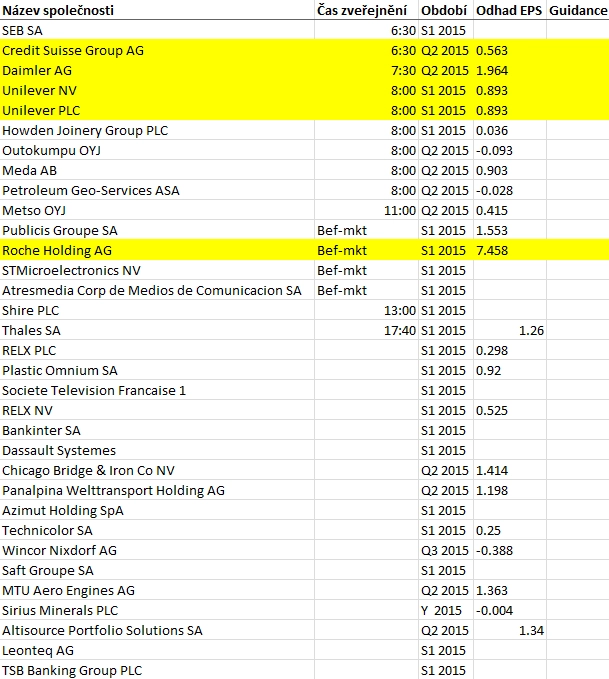609x679 pixels.
Task: Click the 'RELX NV' cell
Action: tap(157, 410)
